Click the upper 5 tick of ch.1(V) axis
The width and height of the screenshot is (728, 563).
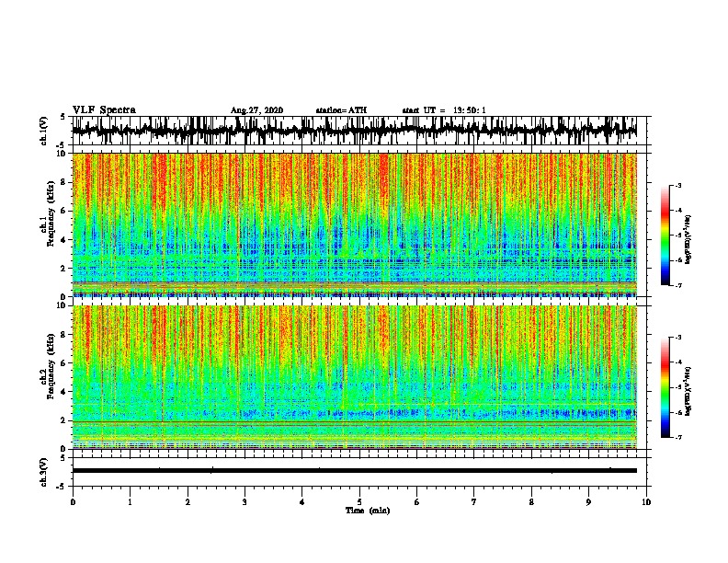64,117
